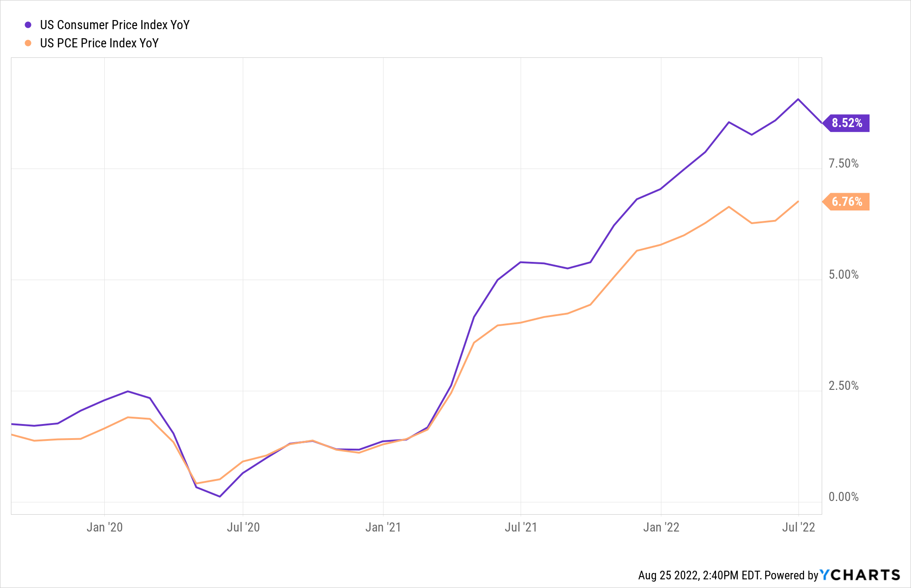Click the Jan '21 x-axis label
The height and width of the screenshot is (588, 911).
tap(383, 527)
